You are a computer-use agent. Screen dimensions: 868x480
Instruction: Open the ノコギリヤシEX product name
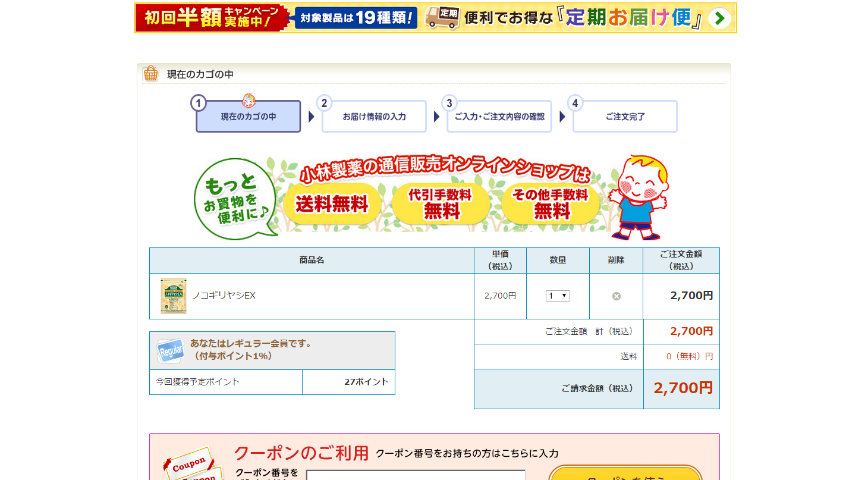click(x=224, y=295)
